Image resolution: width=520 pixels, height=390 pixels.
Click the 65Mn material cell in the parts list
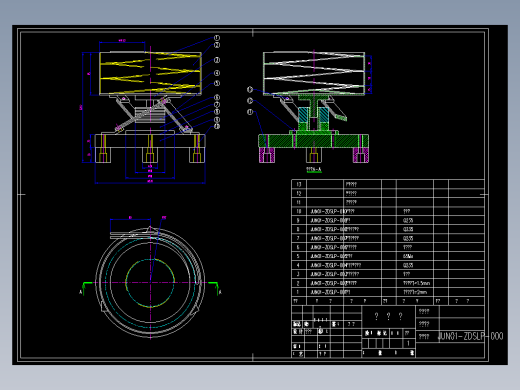click(x=408, y=256)
